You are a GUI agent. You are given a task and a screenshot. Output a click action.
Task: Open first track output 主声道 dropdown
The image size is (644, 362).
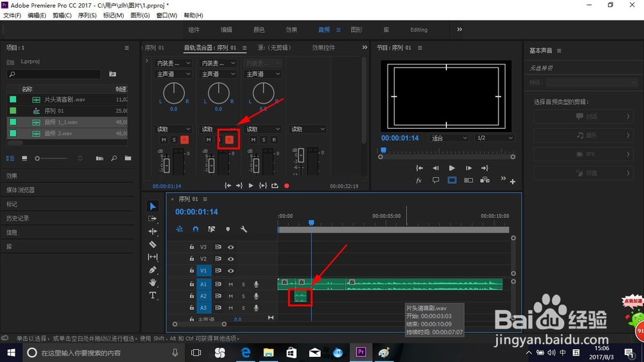173,74
